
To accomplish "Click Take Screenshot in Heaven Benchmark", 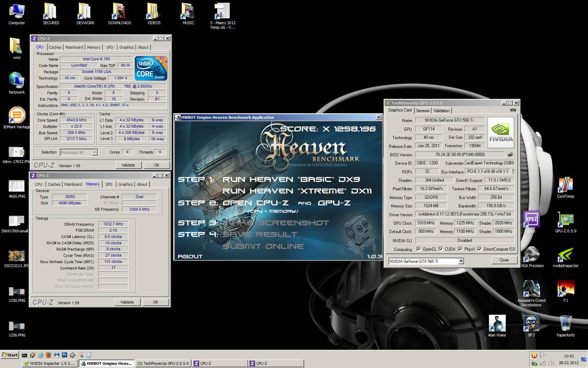I will [x=276, y=223].
